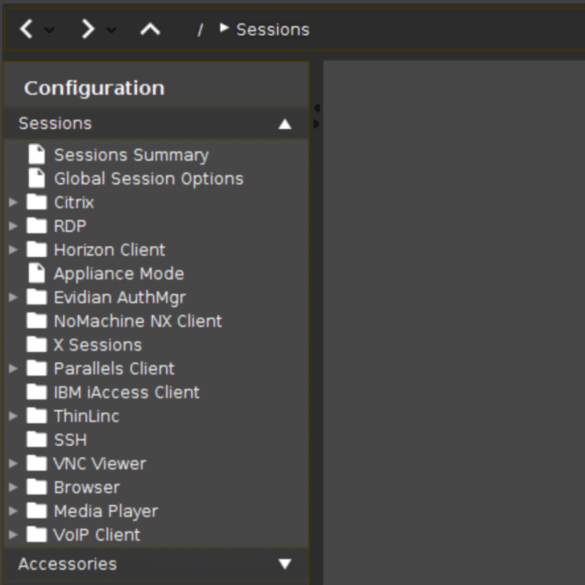This screenshot has width=585, height=585.
Task: Expand the Accessories section
Action: [x=156, y=563]
